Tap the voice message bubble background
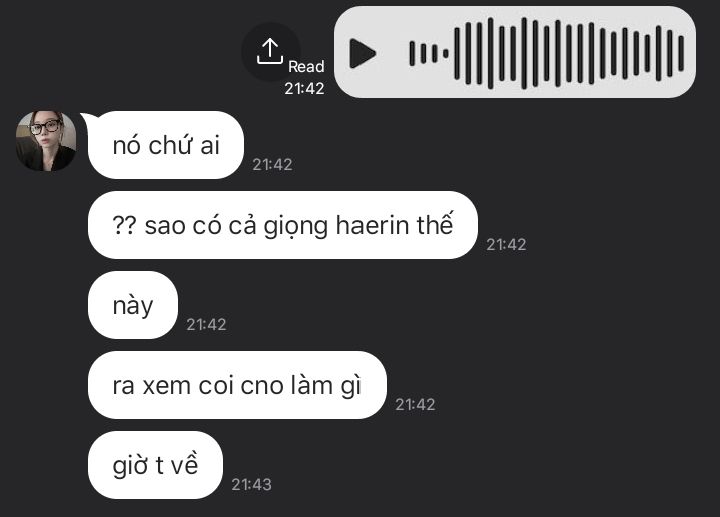Screen dimensions: 720x517 pos(515,52)
